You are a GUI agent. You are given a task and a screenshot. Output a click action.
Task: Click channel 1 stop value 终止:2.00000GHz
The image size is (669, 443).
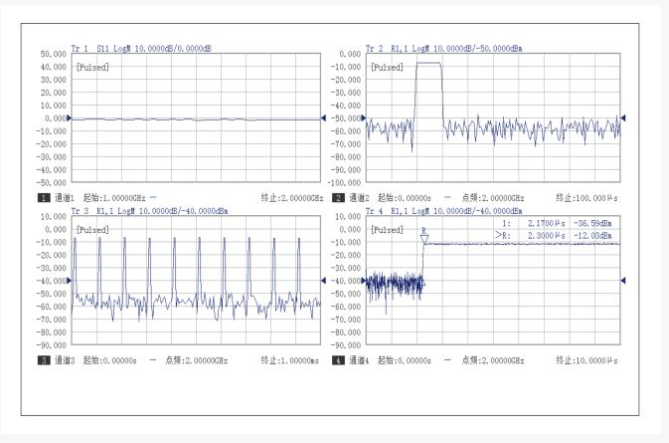point(292,198)
